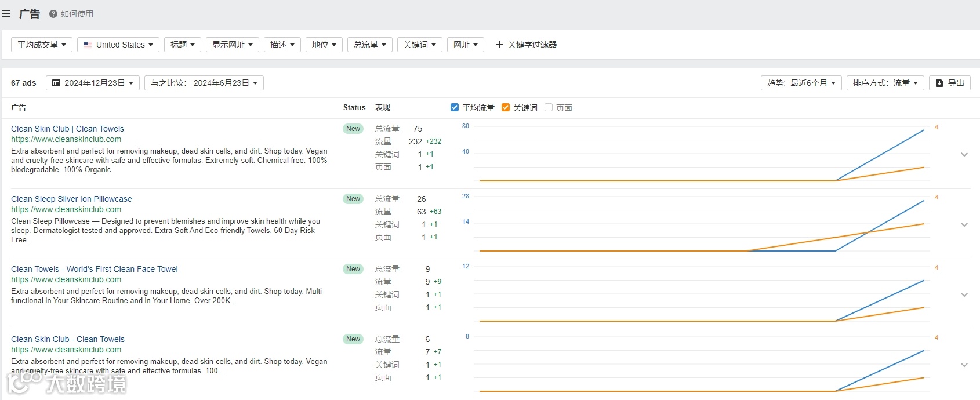Viewport: 980px width, 400px height.
Task: Open the 显示网址 filter menu
Action: [232, 45]
